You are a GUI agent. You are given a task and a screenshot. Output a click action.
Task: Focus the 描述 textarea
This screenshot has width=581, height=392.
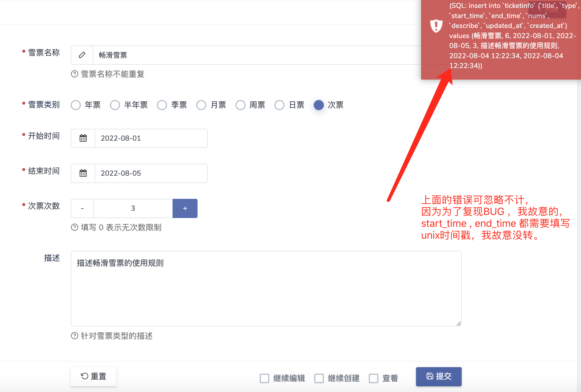(x=266, y=289)
